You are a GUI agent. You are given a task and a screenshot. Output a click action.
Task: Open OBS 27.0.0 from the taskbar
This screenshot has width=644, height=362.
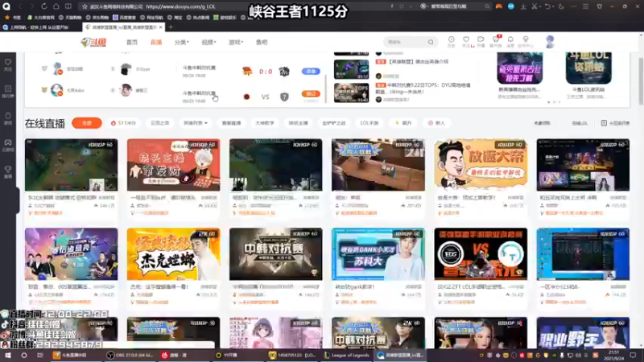130,356
